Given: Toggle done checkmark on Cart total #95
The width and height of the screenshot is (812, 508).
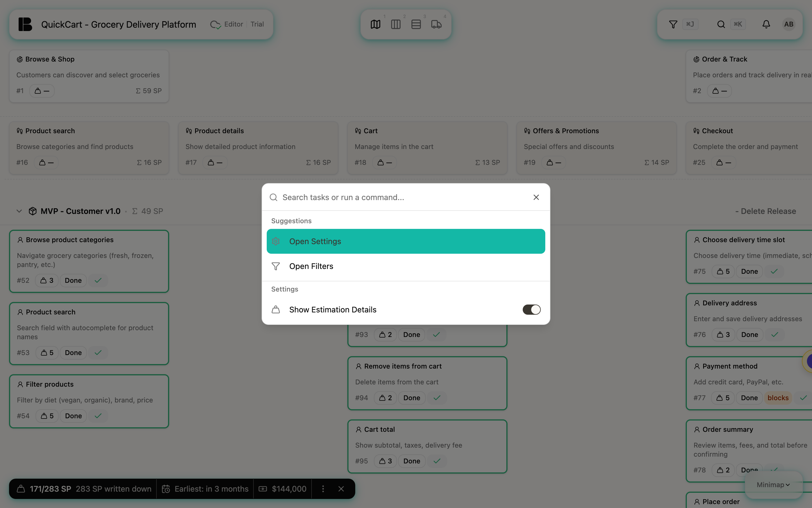Looking at the screenshot, I should pos(437,461).
